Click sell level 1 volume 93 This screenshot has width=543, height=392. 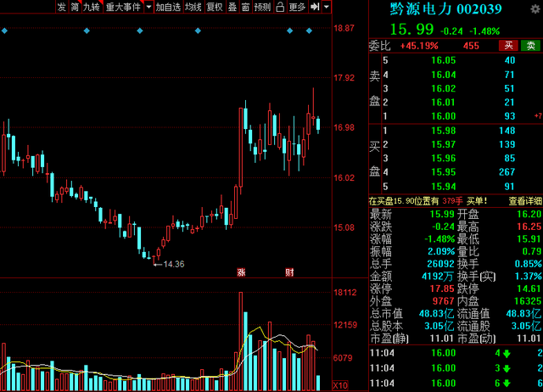click(x=509, y=116)
